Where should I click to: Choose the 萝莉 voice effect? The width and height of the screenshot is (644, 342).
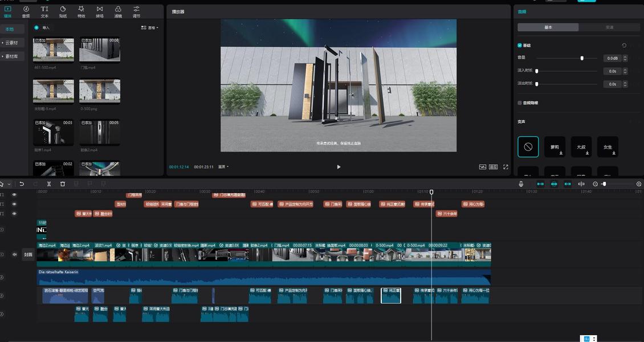click(555, 147)
